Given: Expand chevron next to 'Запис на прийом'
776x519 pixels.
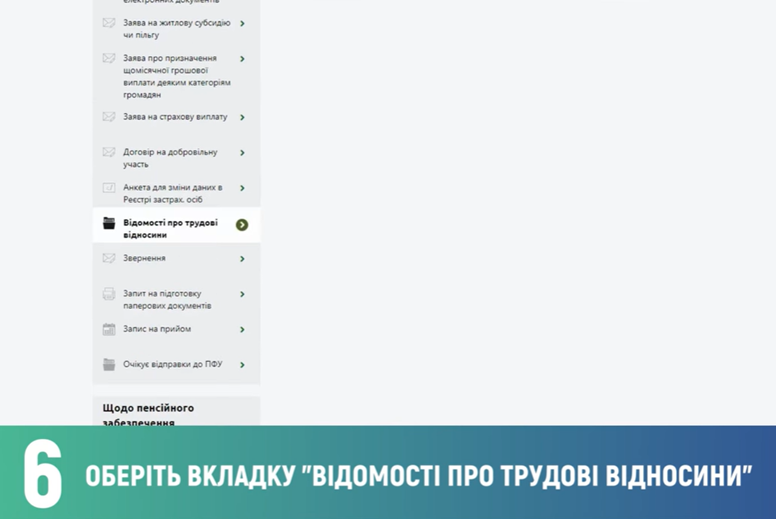Looking at the screenshot, I should [x=242, y=329].
